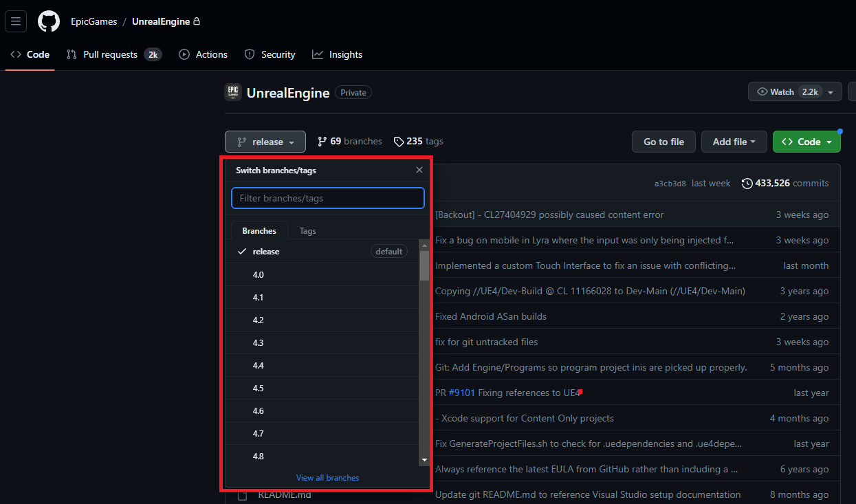This screenshot has width=856, height=504.
Task: Click the Private visibility label
Action: pyautogui.click(x=353, y=93)
